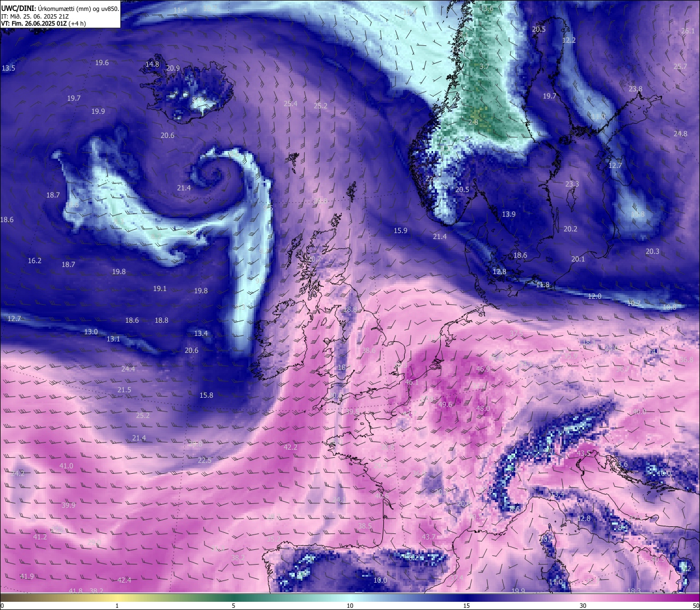Click the 22.5 value label
700x610 pixels.
point(205,461)
